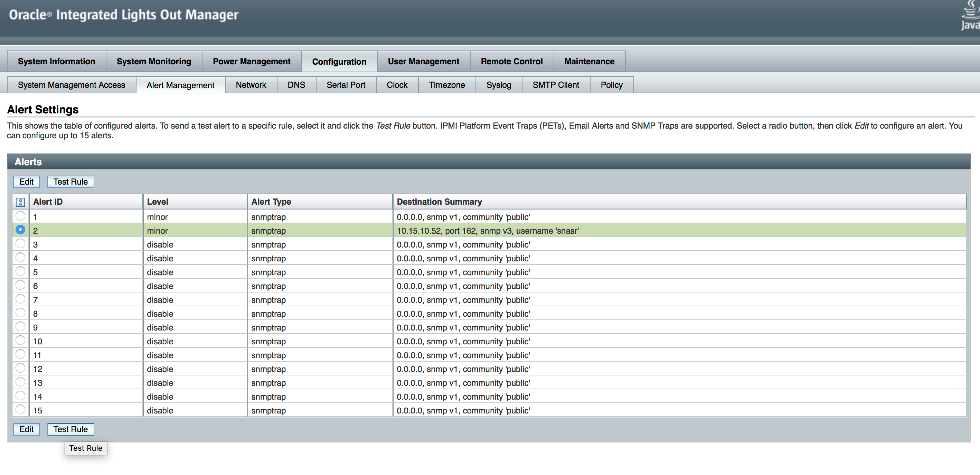Open the Syslog subtab
Image resolution: width=980 pixels, height=475 pixels.
(x=498, y=85)
